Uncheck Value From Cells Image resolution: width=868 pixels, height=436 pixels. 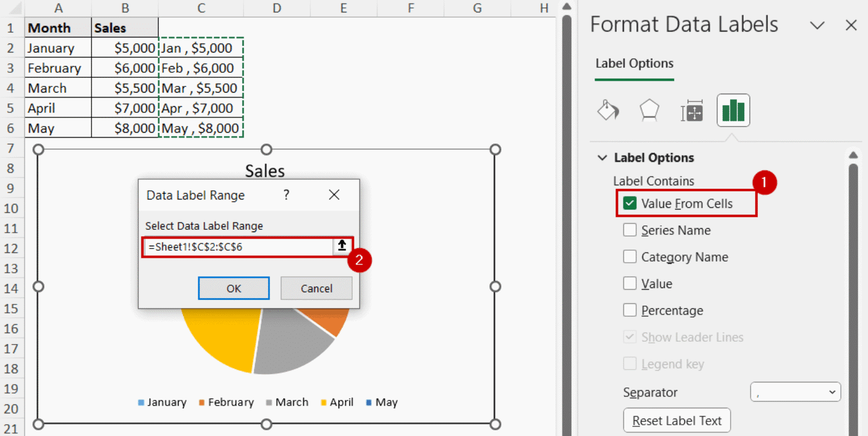[629, 203]
